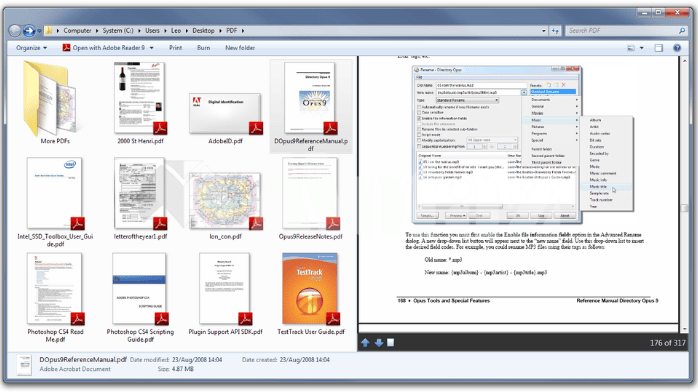Go forward with the Forward navigation arrow
Screen dimensions: 698x392
coord(29,30)
